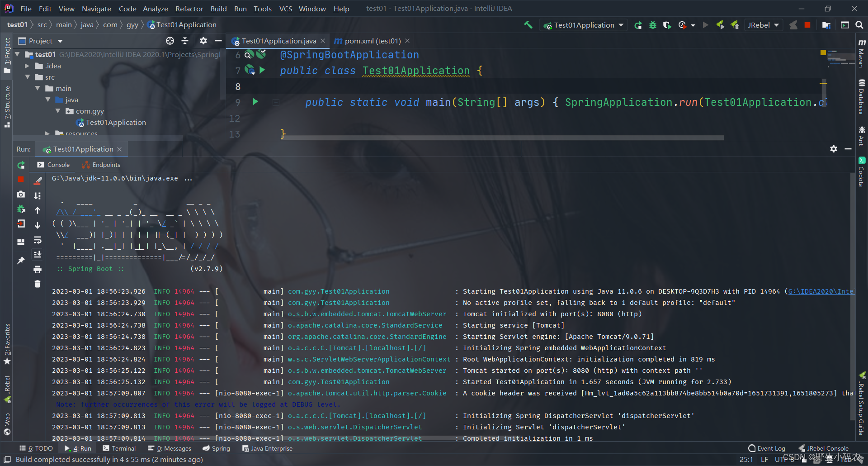Click down-arrow to next stack trace
Image resolution: width=868 pixels, height=466 pixels.
point(38,225)
